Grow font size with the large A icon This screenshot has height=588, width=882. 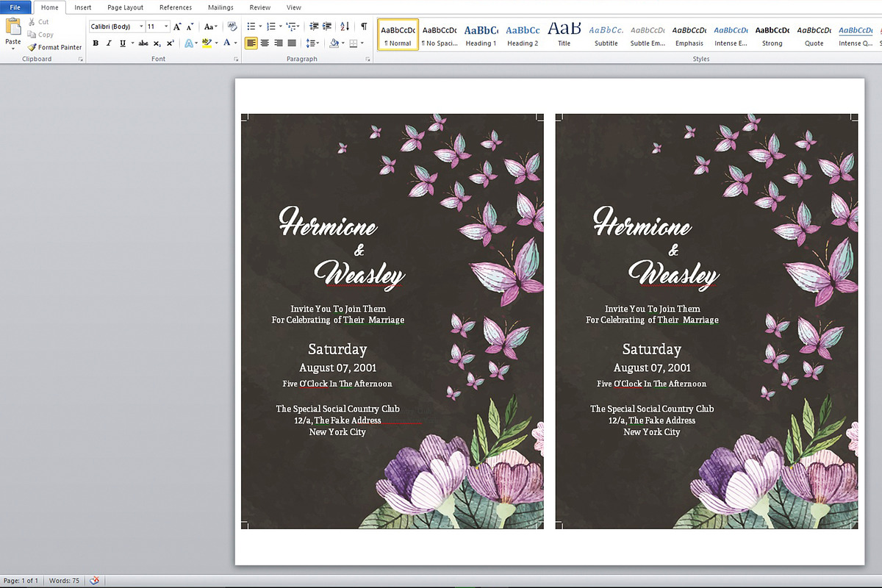[178, 26]
